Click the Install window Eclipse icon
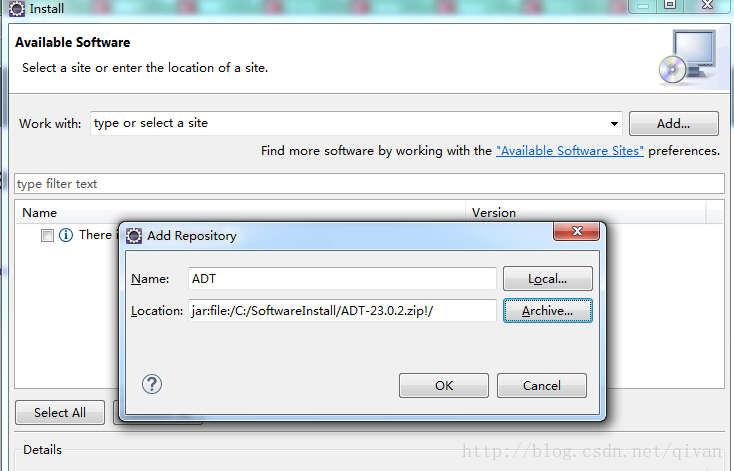Image resolution: width=734 pixels, height=471 pixels. click(x=17, y=8)
